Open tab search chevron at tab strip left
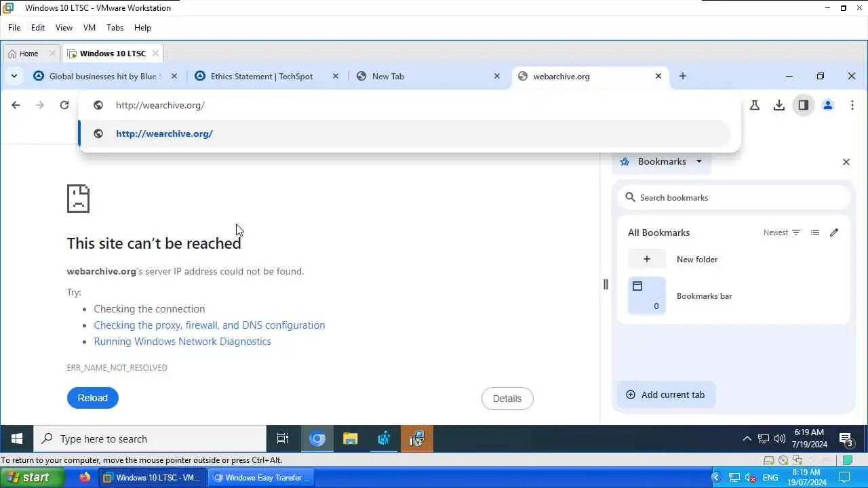This screenshot has height=488, width=868. tap(14, 76)
